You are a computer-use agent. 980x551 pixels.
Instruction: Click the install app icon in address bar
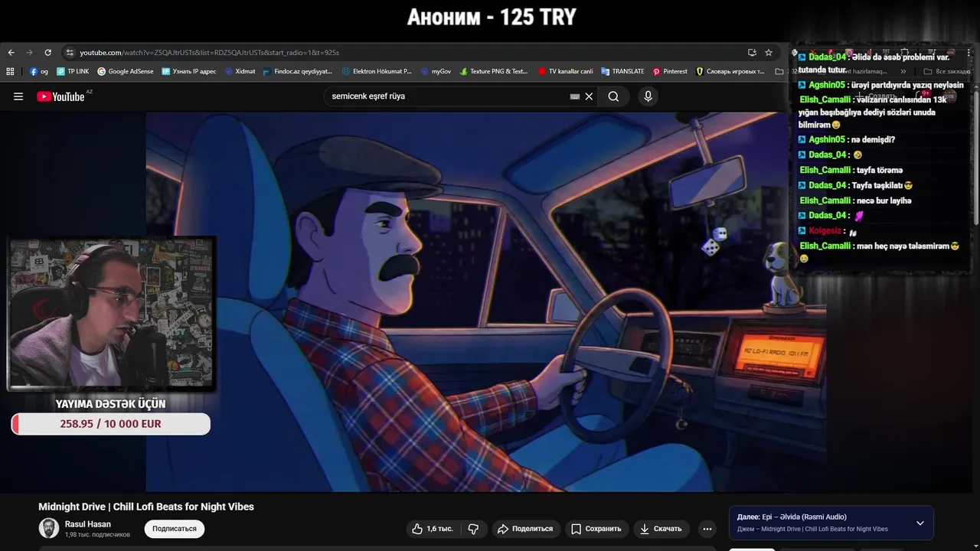[x=752, y=53]
